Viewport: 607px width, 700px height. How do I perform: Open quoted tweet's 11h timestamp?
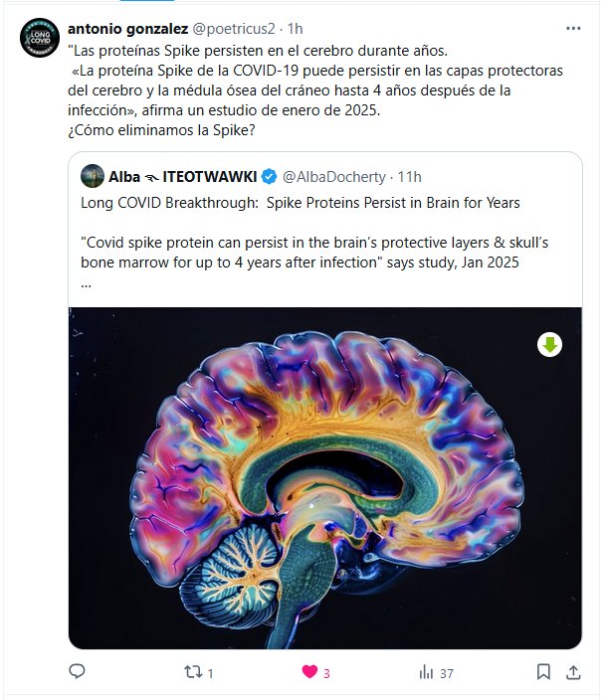[409, 177]
